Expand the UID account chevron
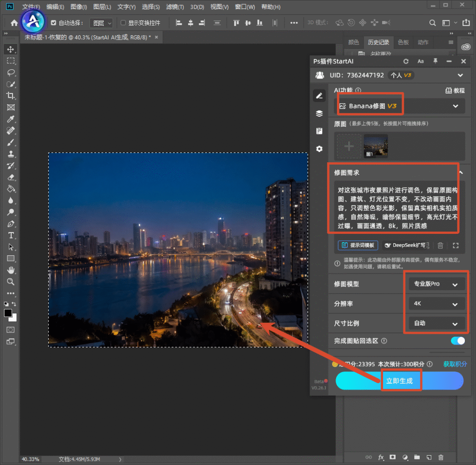Screen dimensions: 476x465 460,75
